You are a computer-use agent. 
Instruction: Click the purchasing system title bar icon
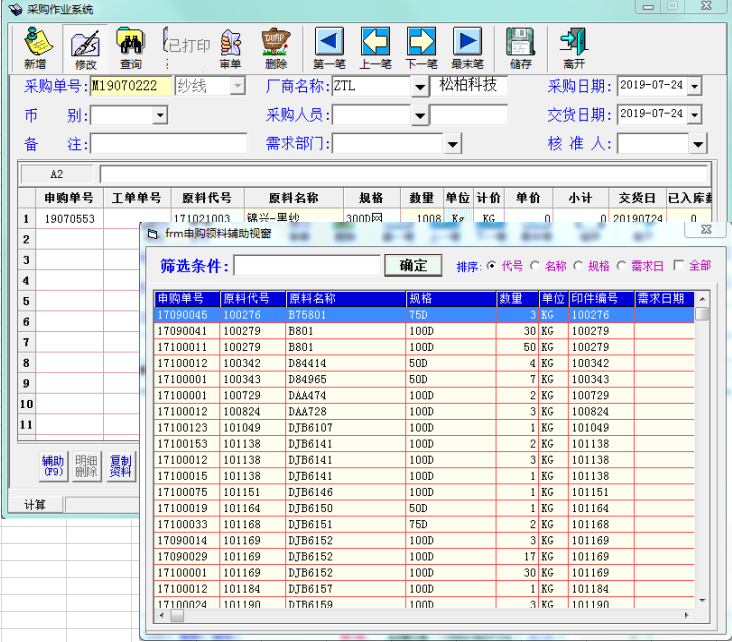tap(15, 9)
